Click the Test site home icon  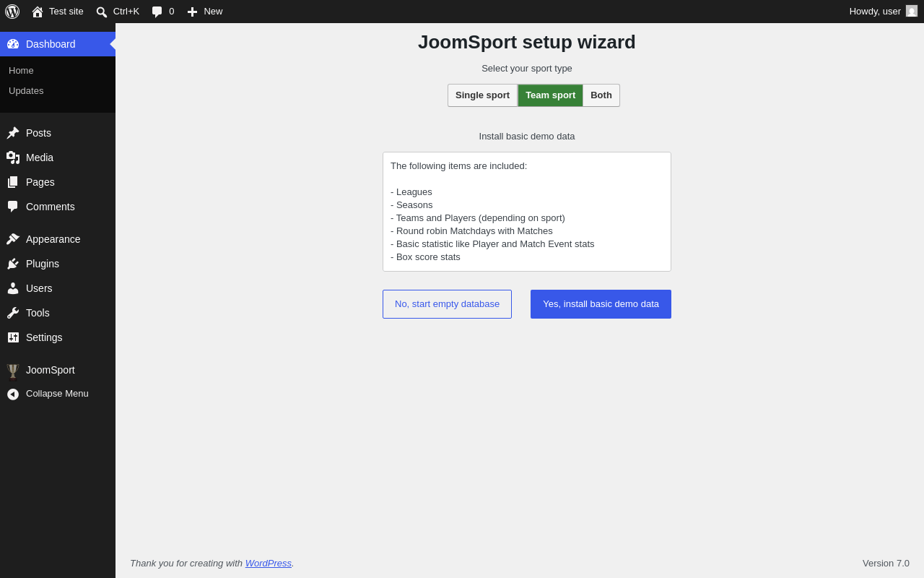click(38, 12)
